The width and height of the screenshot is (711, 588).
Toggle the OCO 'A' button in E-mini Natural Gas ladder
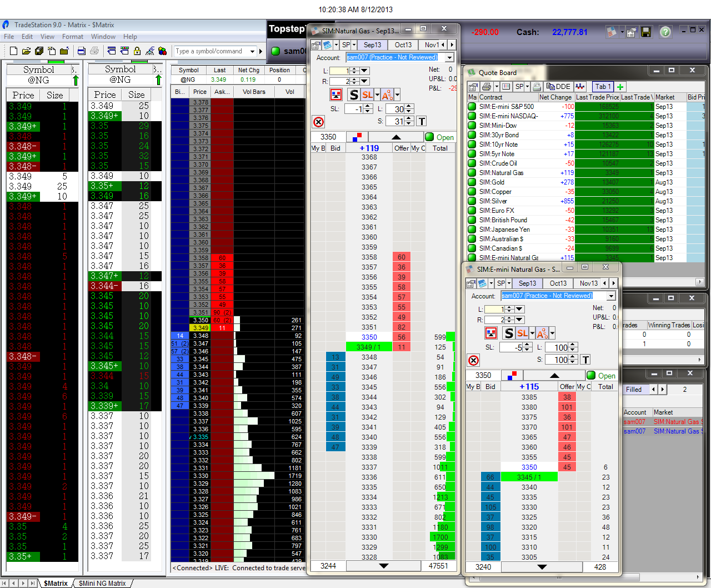coord(542,333)
